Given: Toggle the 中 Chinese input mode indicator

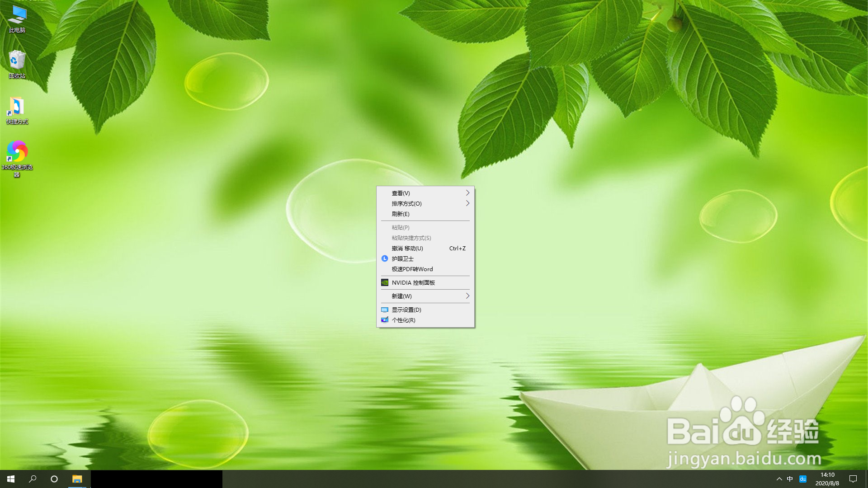Looking at the screenshot, I should (790, 479).
